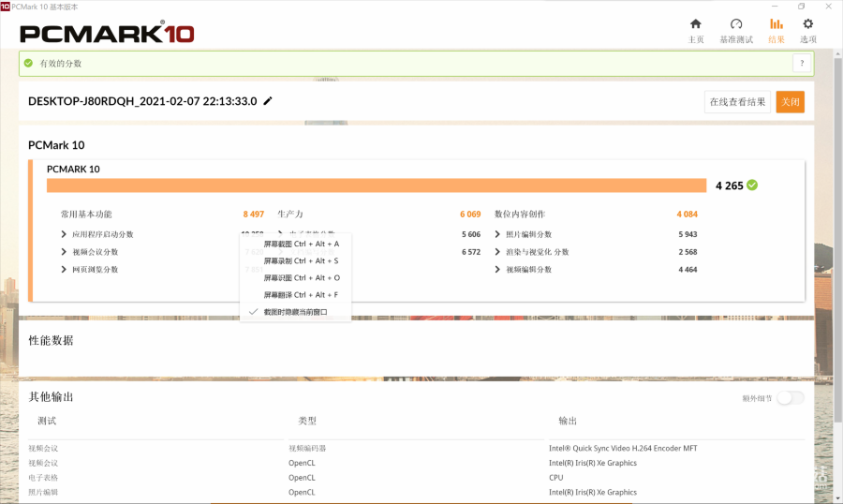The image size is (843, 504).
Task: Click the 在线查看结果 button
Action: coord(737,102)
